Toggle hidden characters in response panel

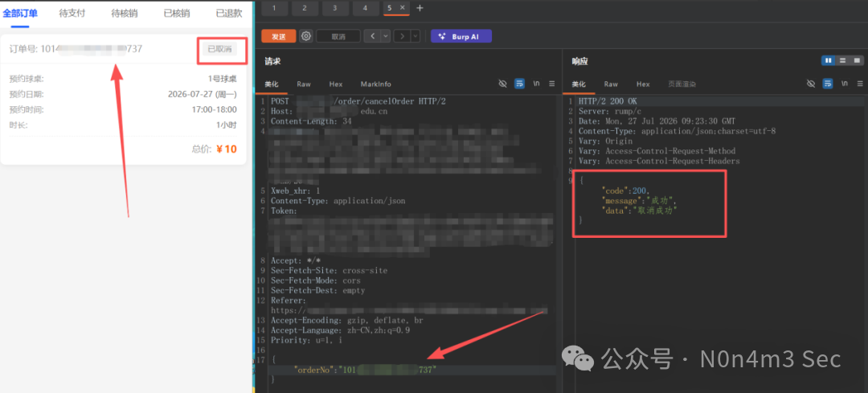[811, 84]
